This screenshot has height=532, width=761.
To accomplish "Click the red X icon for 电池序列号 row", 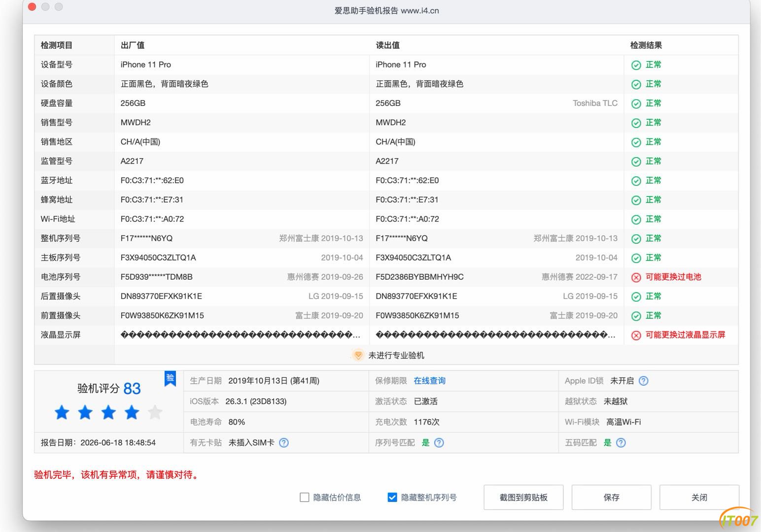I will tap(636, 277).
